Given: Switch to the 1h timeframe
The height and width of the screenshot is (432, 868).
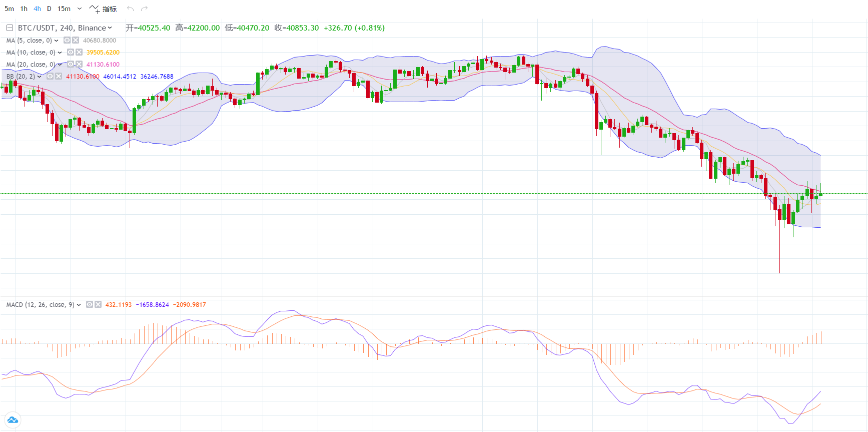Looking at the screenshot, I should coord(24,9).
